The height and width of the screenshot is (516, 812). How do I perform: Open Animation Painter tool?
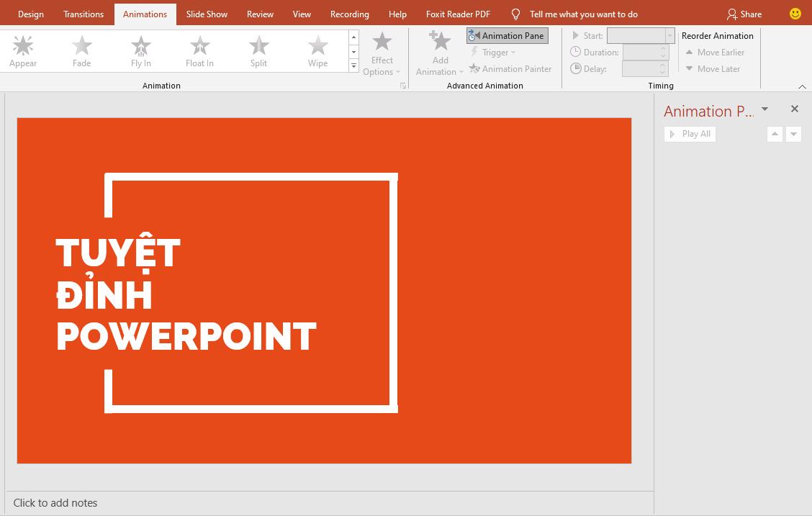[511, 68]
